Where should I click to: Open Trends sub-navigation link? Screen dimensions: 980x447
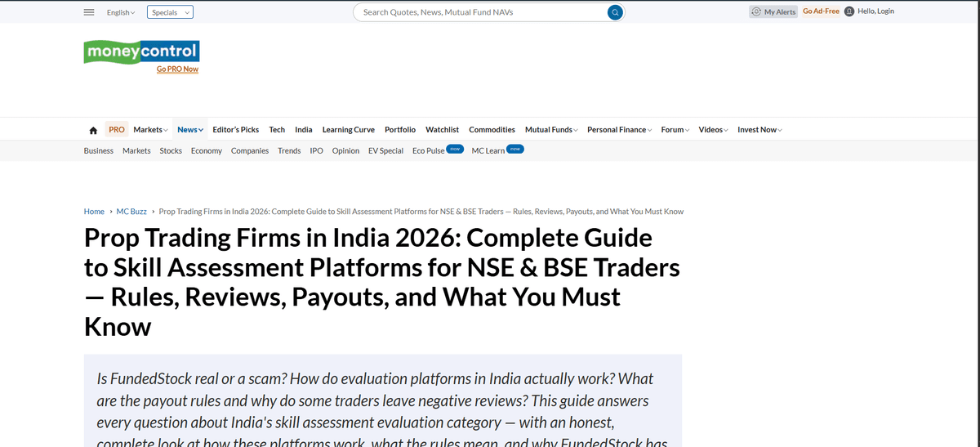tap(289, 151)
